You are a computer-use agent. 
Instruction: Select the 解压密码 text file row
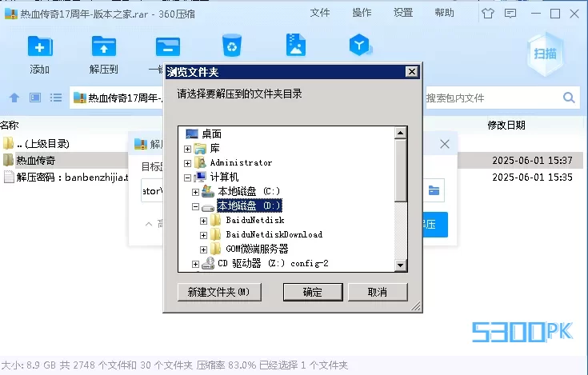tap(64, 177)
